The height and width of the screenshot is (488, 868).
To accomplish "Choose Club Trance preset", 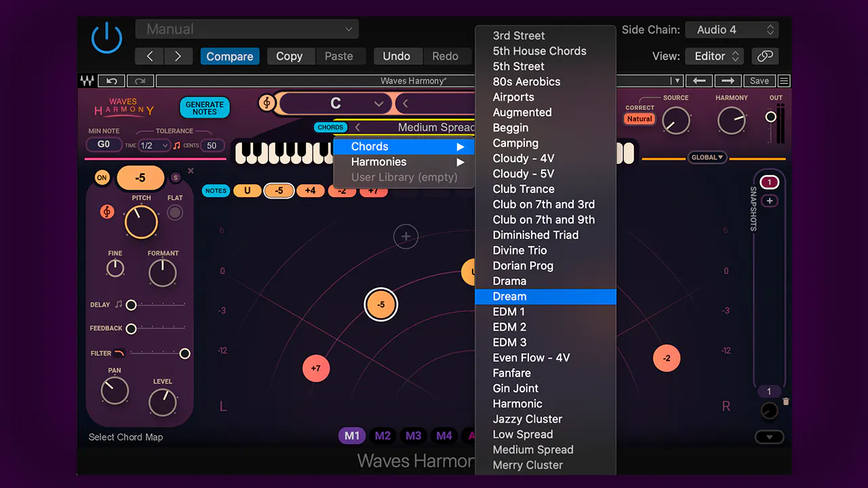I will coord(545,189).
